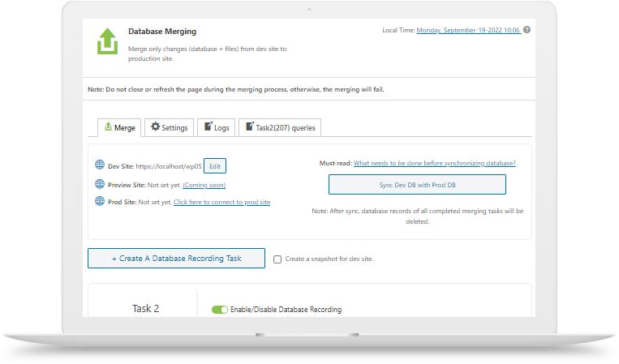Click the 'Do not close or refresh' note text

(236, 89)
